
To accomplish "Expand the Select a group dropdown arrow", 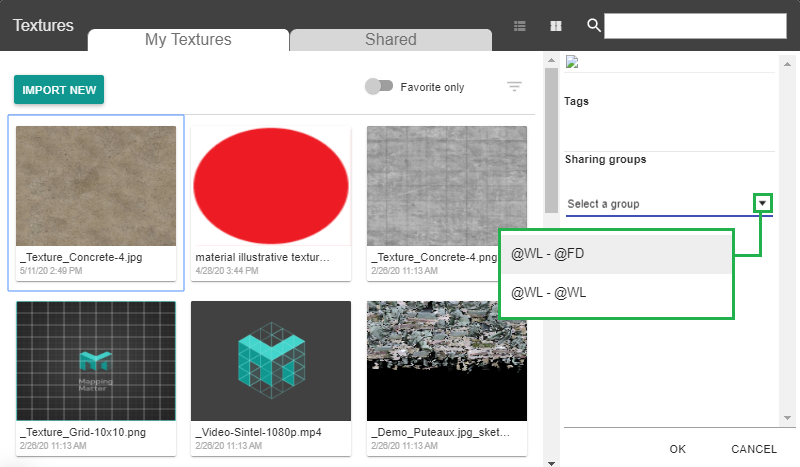I will 763,203.
